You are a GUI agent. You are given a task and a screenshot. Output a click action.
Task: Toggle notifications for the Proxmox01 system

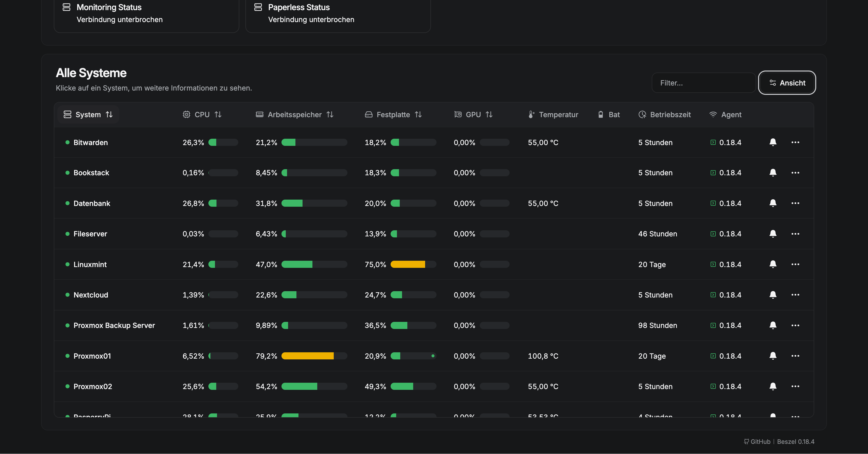click(x=773, y=356)
